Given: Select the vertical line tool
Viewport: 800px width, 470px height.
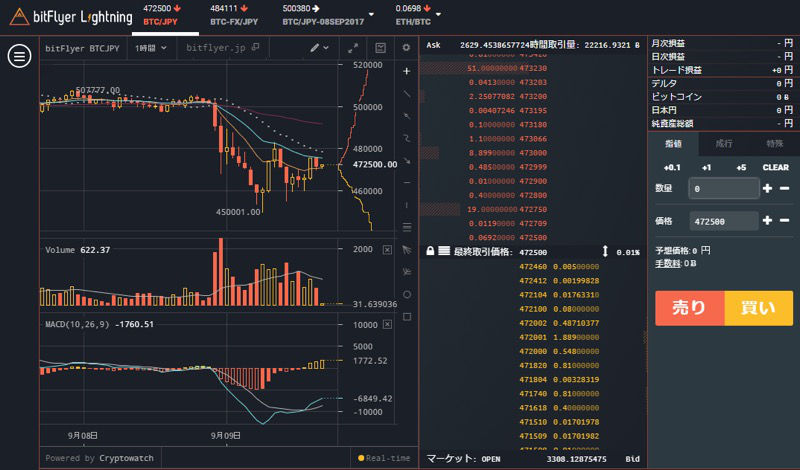Looking at the screenshot, I should coord(407,205).
